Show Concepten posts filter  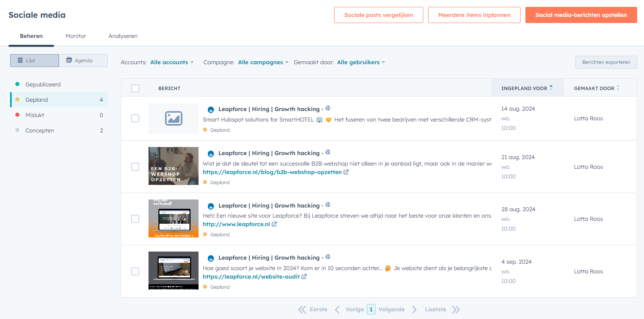(x=59, y=130)
